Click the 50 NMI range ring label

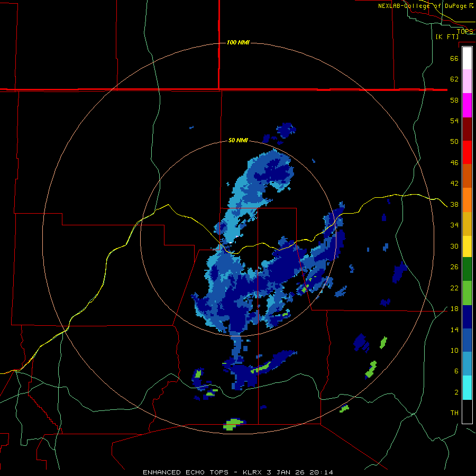click(238, 140)
